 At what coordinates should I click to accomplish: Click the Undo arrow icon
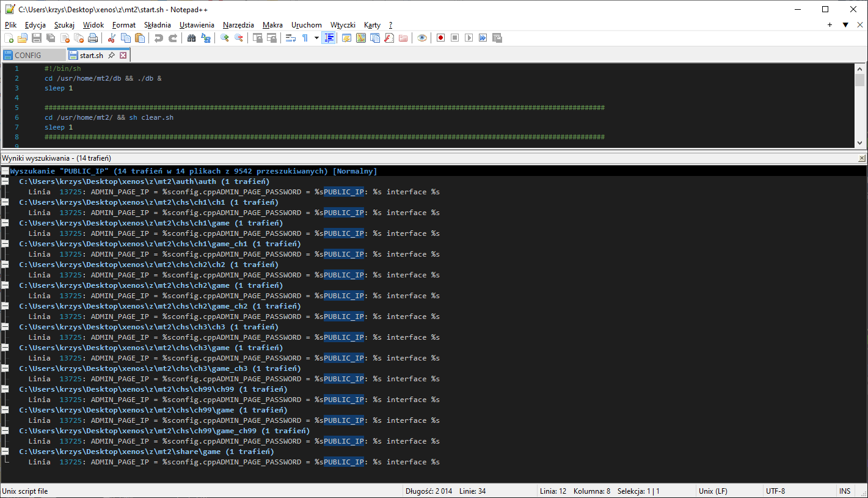(159, 38)
